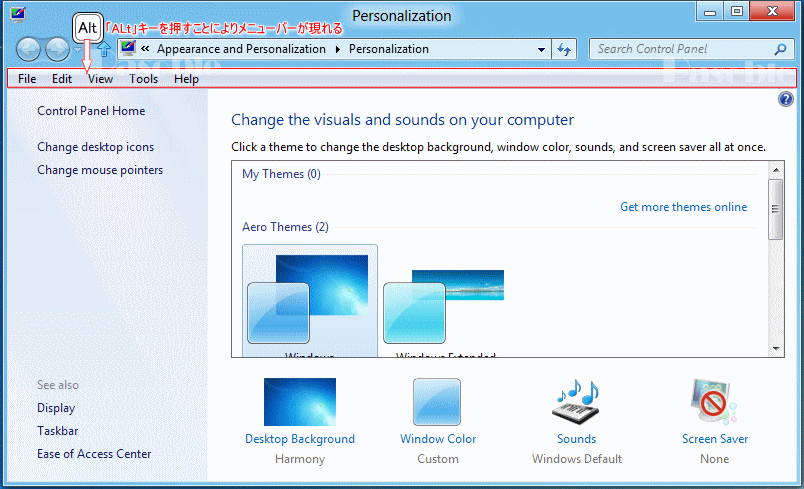The image size is (804, 489).
Task: Open the View menu
Action: (x=100, y=79)
